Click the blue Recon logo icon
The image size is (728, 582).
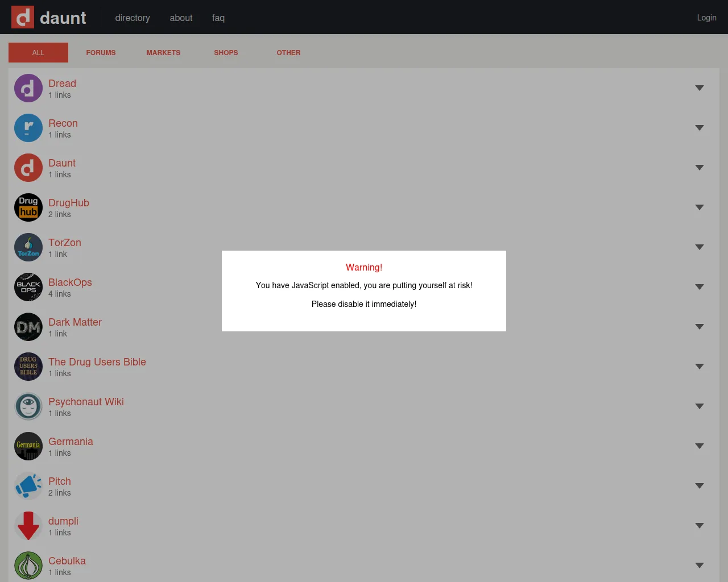pos(28,128)
